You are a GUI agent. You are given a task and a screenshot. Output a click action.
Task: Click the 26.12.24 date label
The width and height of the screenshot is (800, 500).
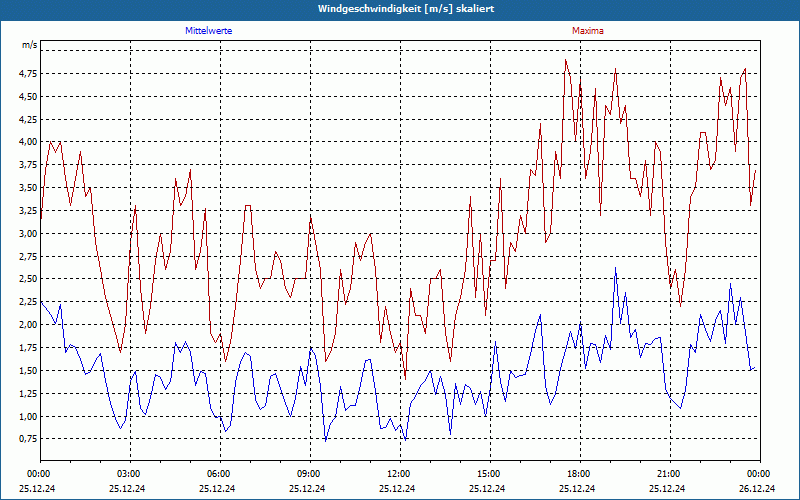[757, 488]
